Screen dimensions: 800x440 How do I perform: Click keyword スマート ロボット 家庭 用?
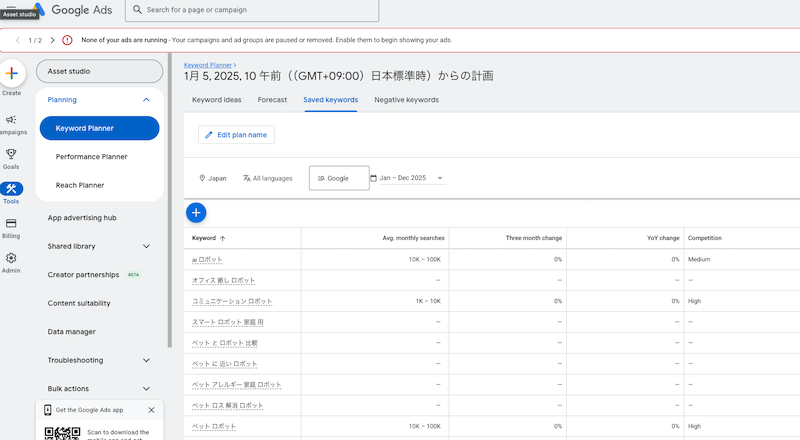[x=228, y=322]
